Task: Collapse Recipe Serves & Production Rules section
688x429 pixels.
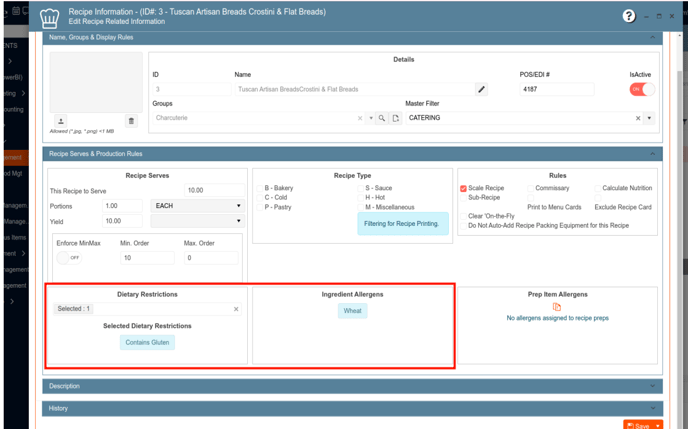Action: (x=652, y=154)
